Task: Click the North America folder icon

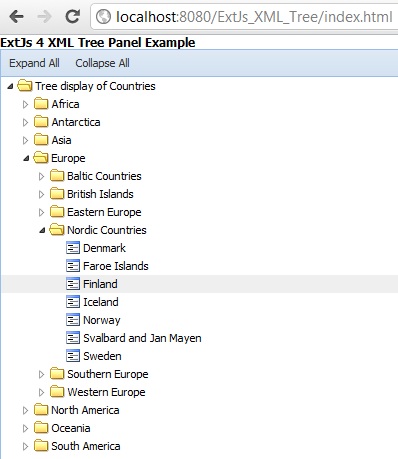Action: click(41, 410)
